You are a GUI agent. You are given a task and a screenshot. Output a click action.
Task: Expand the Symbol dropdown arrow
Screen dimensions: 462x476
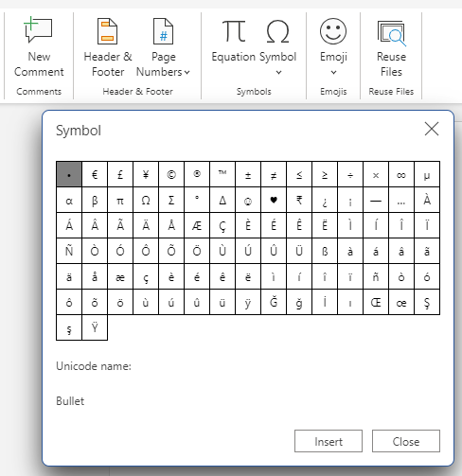click(278, 73)
